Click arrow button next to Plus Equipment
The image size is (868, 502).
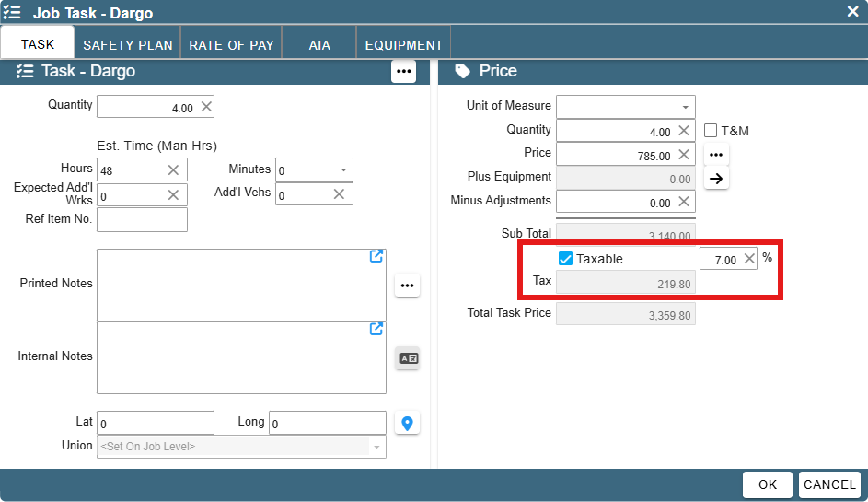coord(716,179)
